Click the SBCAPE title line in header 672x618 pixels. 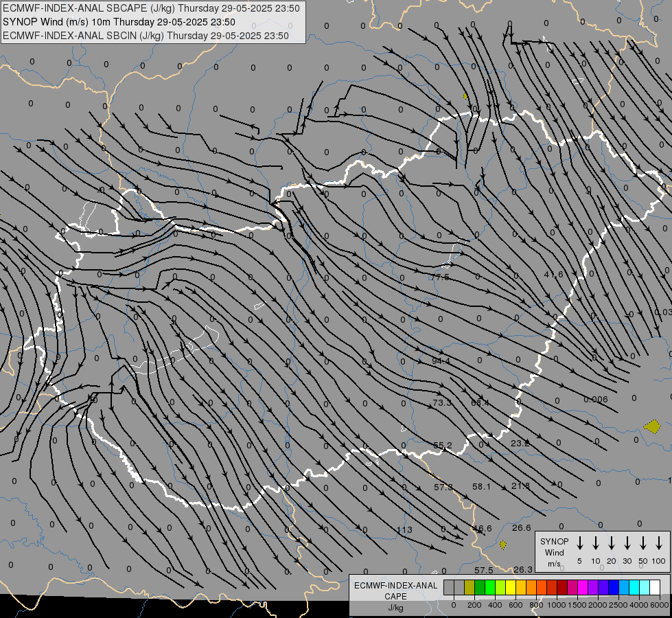point(151,8)
